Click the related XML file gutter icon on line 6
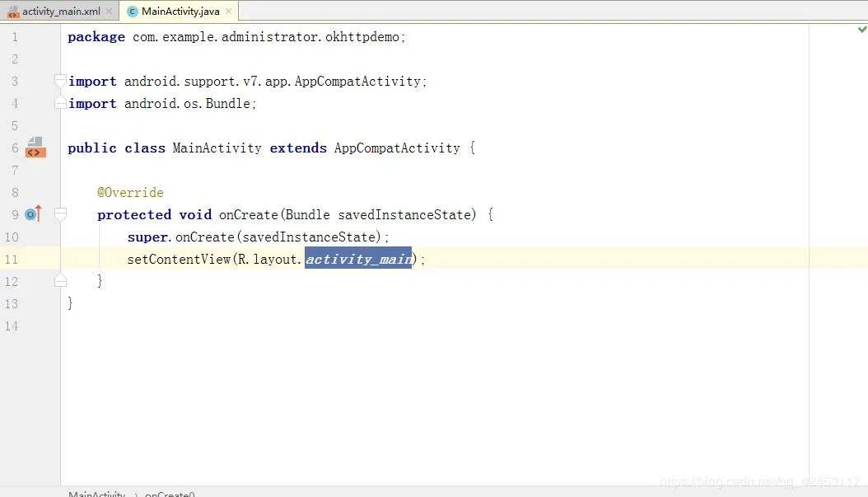This screenshot has width=868, height=497. (x=35, y=148)
